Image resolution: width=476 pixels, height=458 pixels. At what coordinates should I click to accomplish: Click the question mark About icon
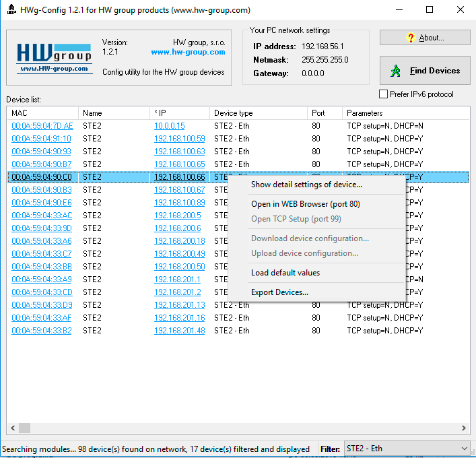(411, 38)
